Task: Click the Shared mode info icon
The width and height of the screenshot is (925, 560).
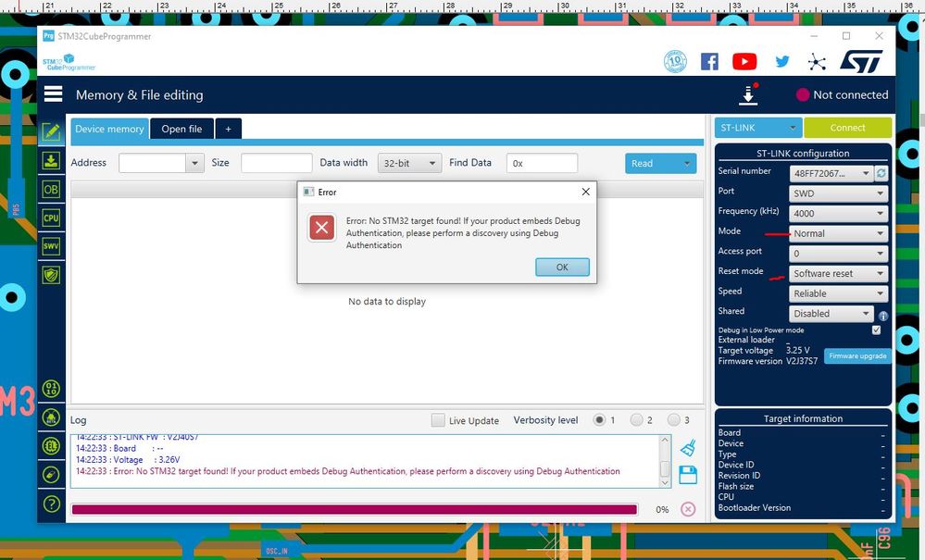Action: (883, 316)
